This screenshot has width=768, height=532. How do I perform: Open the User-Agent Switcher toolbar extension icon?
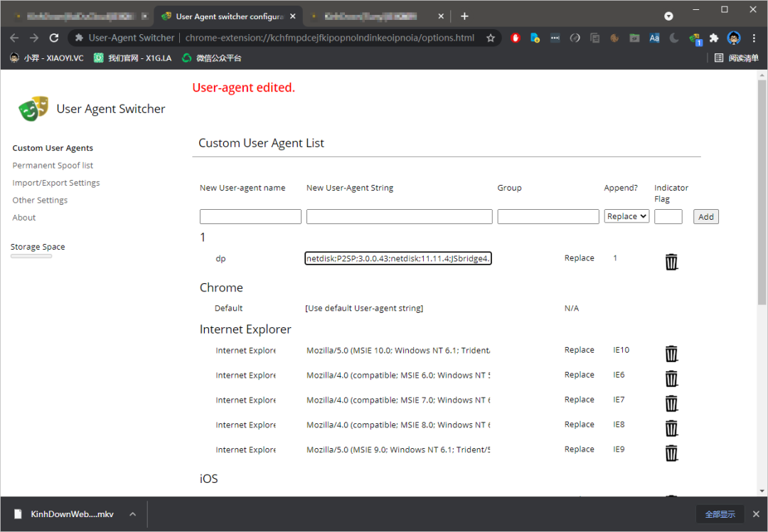click(x=695, y=38)
